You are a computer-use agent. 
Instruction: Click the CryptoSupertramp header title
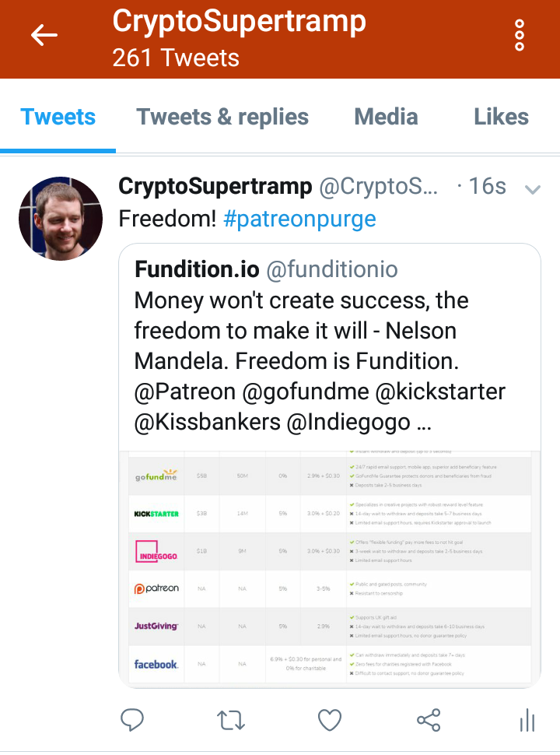pos(239,21)
